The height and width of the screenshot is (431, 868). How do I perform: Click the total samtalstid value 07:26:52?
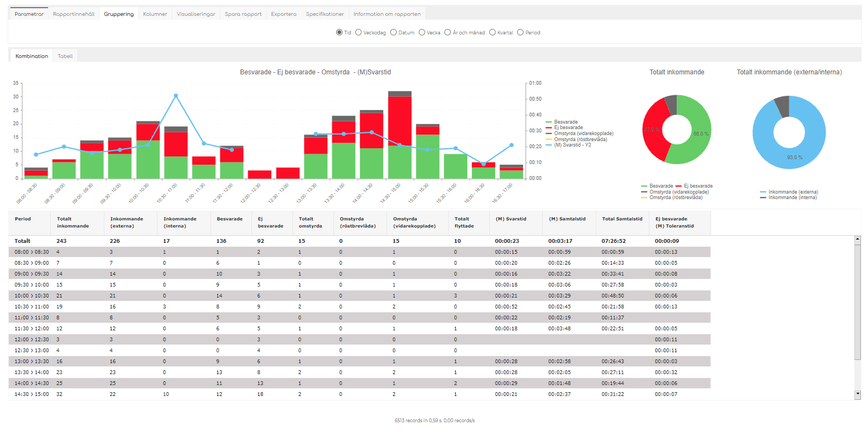tap(614, 241)
